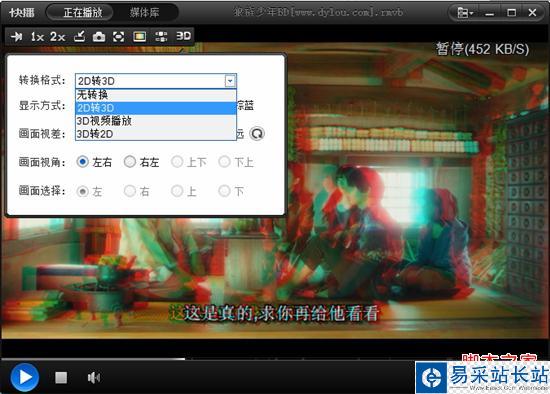
Task: Choose 2D转3D in the dropdown list
Action: (x=156, y=108)
